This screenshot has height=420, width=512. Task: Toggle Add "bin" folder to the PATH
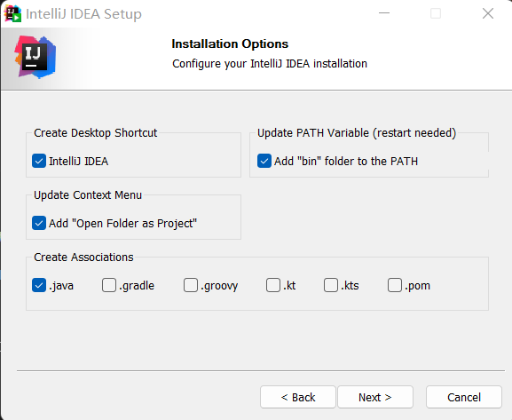click(x=264, y=161)
